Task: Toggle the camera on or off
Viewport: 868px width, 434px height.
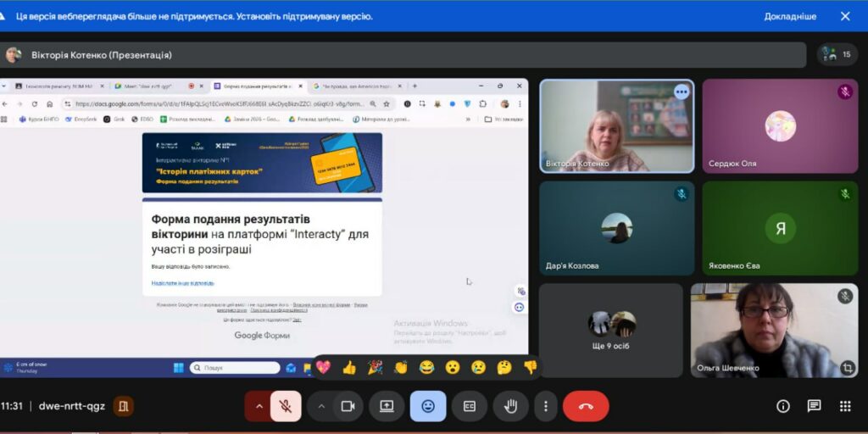Action: [x=347, y=406]
